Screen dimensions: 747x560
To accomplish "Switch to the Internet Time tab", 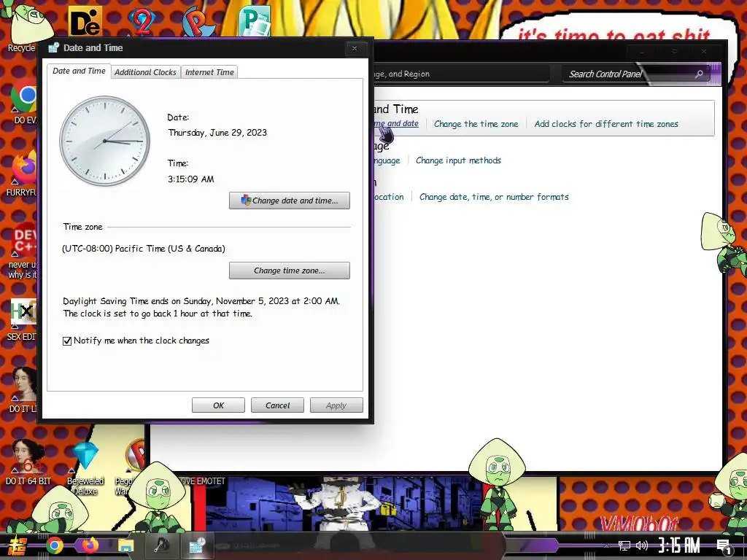I will coord(209,72).
